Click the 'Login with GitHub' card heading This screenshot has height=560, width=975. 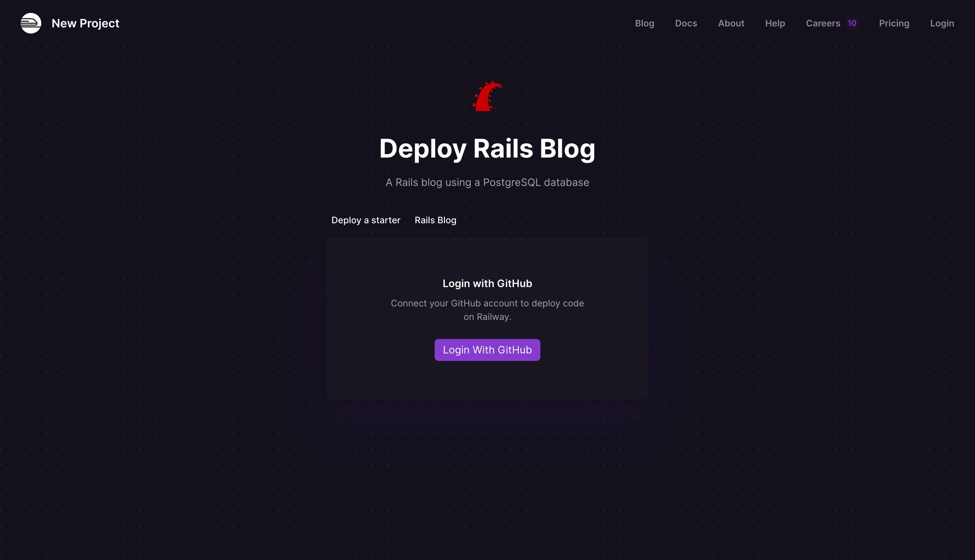[487, 283]
